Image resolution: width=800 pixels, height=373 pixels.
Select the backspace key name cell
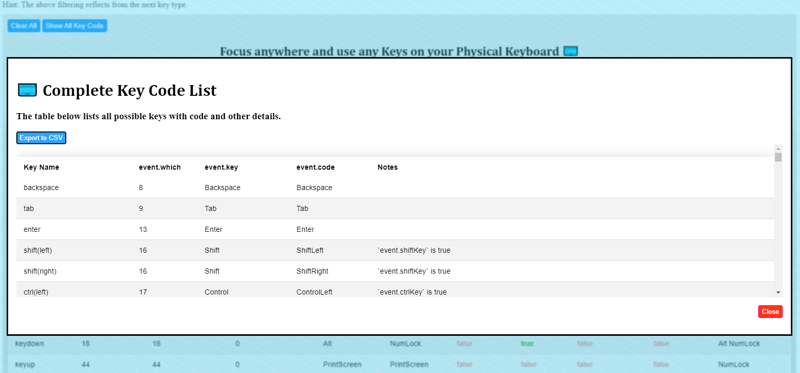tap(41, 188)
